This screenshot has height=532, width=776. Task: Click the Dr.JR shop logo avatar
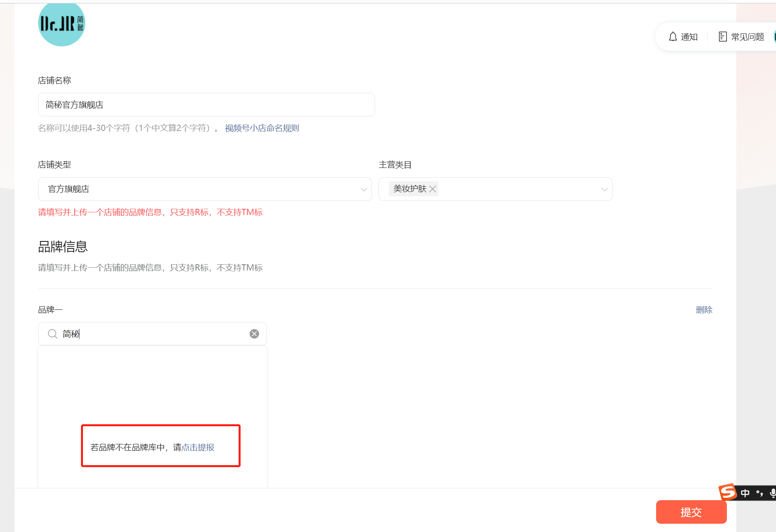click(62, 24)
